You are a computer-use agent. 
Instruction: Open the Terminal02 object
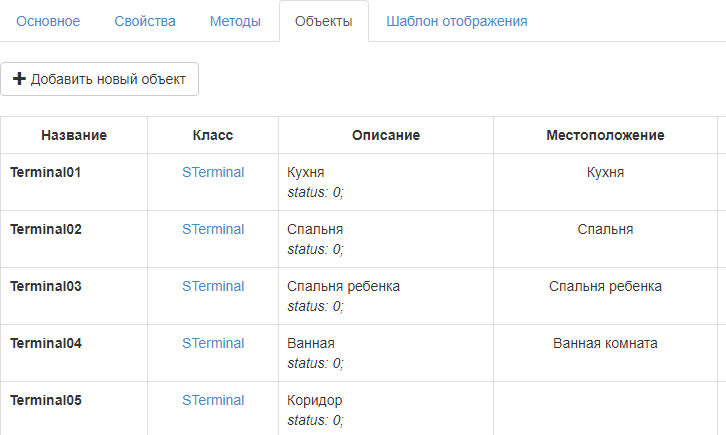pos(45,229)
